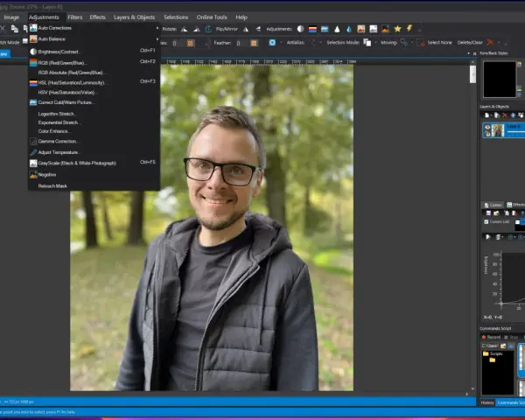Open the Image menu
Screen dimensions: 525x420
tap(11, 17)
